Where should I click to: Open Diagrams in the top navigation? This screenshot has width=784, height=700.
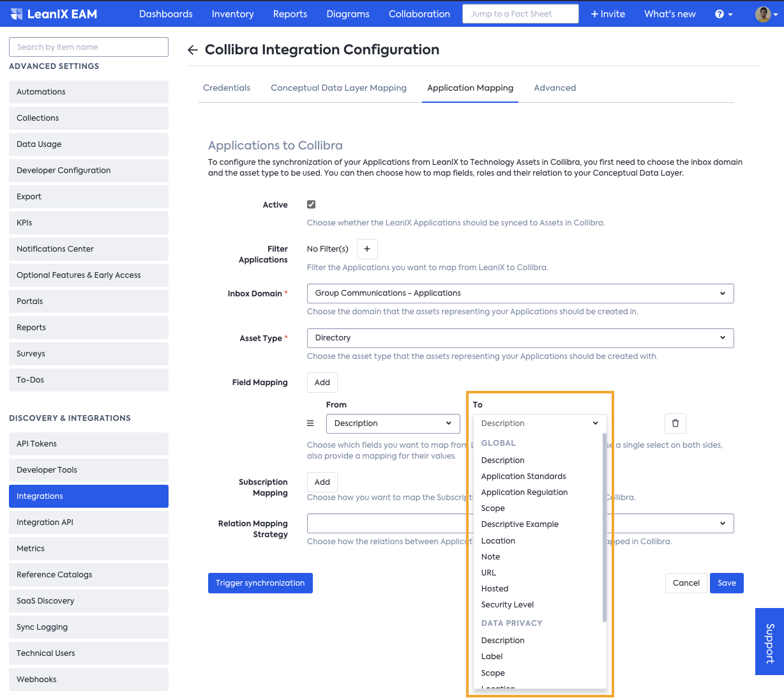[x=348, y=14]
